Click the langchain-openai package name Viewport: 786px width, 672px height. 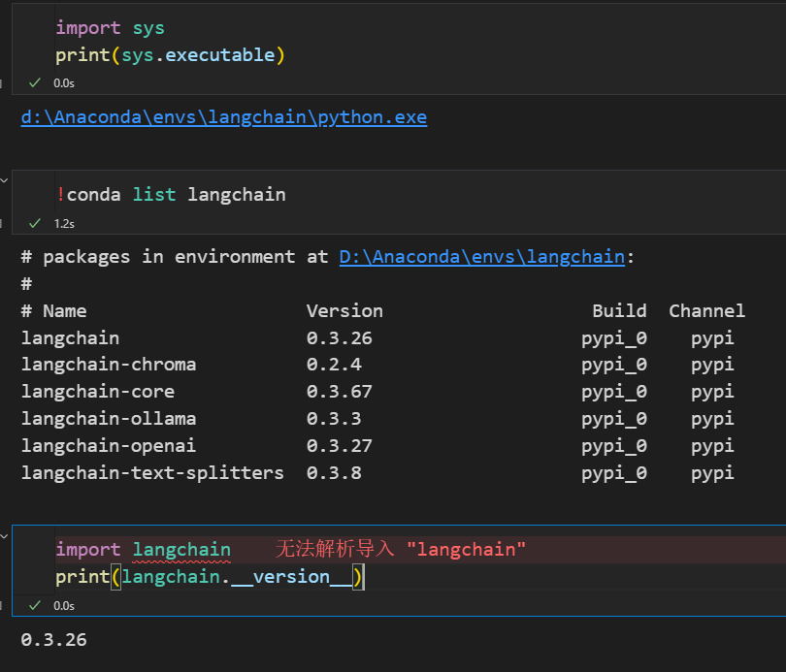109,446
